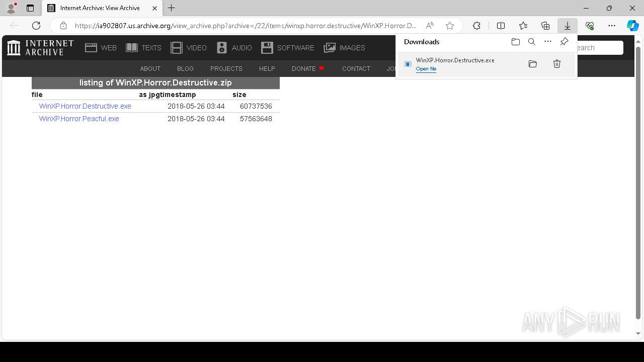Image resolution: width=644 pixels, height=362 pixels.
Task: Go to Internet Archive home logo
Action: [40, 48]
